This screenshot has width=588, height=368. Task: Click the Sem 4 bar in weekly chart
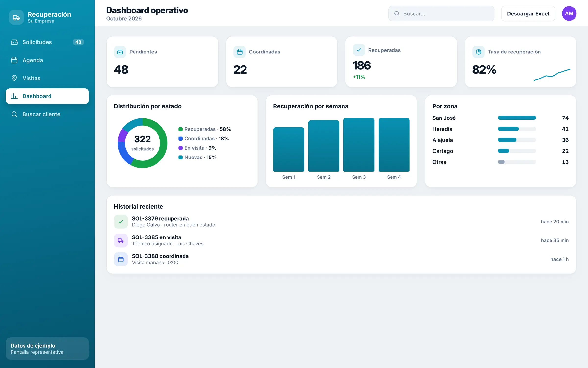click(x=394, y=145)
